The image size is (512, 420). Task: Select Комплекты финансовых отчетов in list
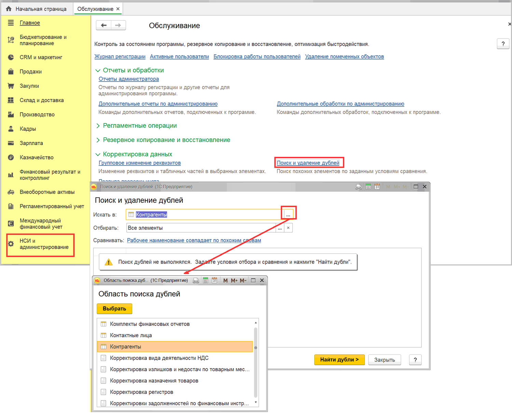coord(175,324)
